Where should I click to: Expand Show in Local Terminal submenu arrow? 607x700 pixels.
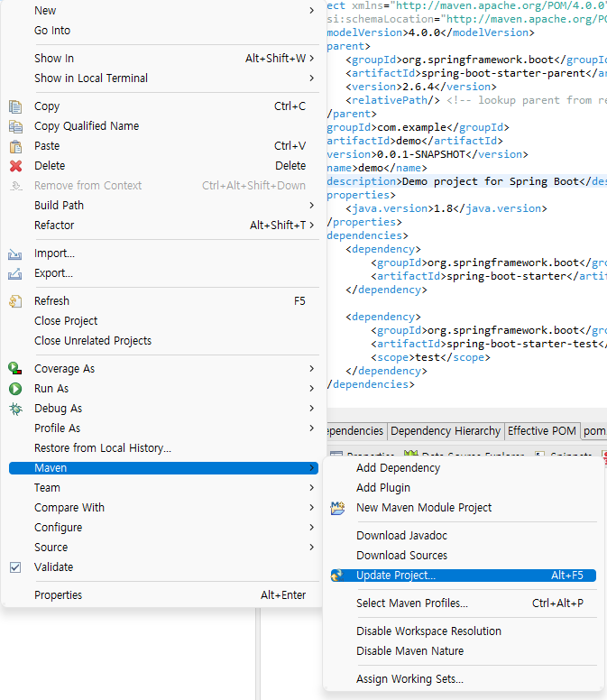[311, 78]
